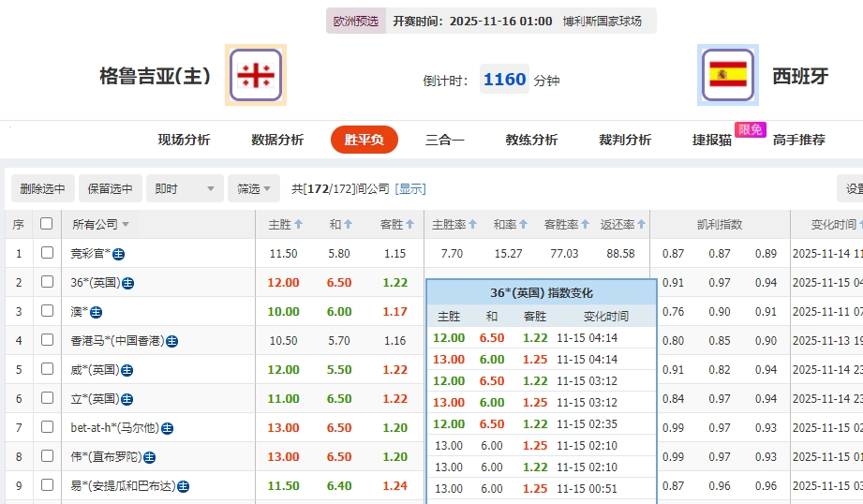The height and width of the screenshot is (504, 863).
Task: Sort by 和 odds column arrow
Action: pos(348,225)
